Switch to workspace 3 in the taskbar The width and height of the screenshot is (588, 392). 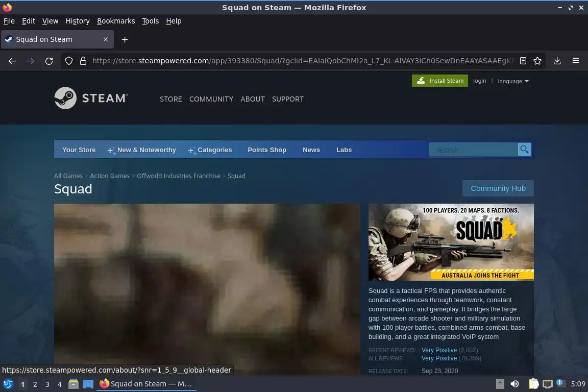pyautogui.click(x=47, y=384)
